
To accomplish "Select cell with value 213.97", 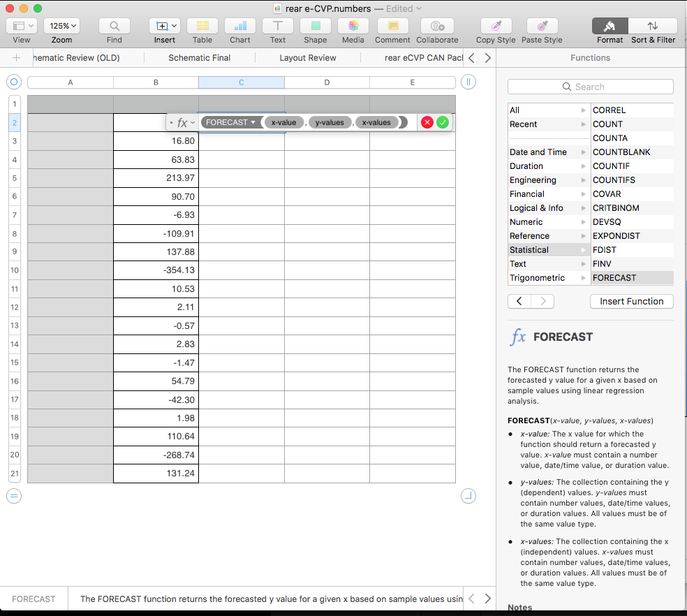I will [156, 178].
